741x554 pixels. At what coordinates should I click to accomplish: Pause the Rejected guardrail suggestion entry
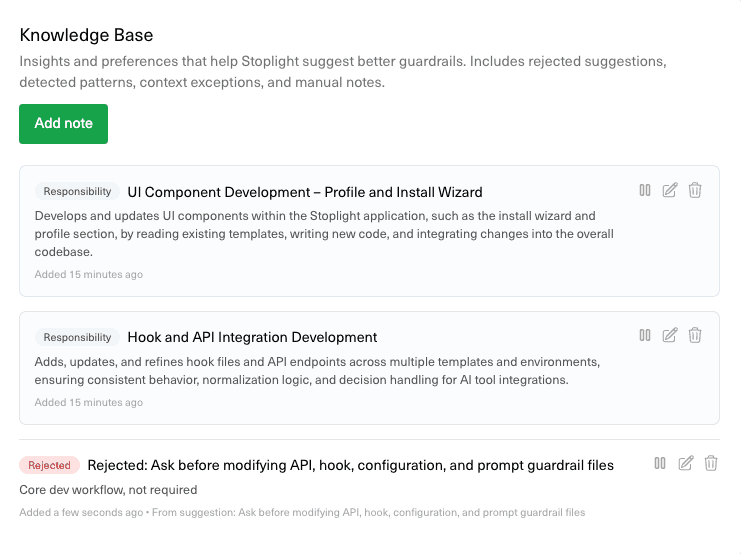(660, 463)
